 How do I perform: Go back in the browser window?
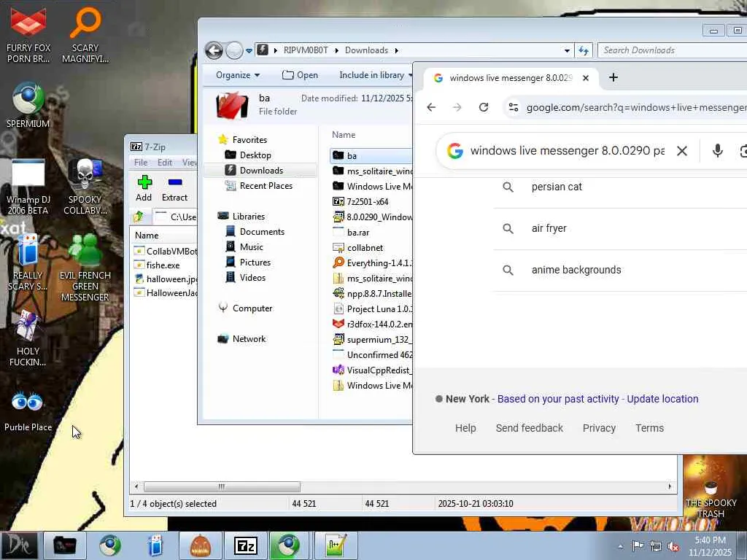point(431,107)
